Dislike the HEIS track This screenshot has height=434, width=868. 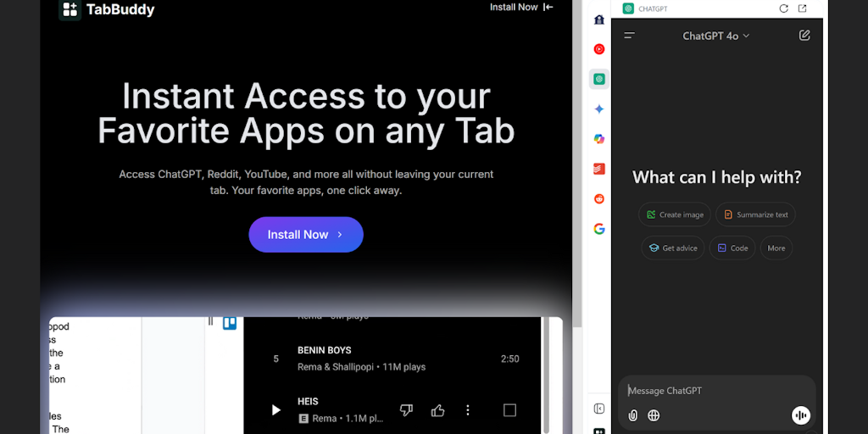(x=406, y=410)
